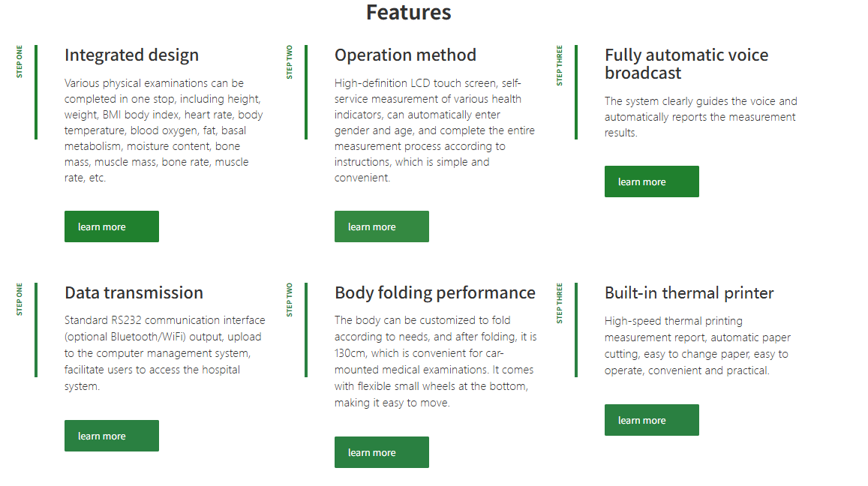Select the Built-in thermal printer title
The image size is (868, 486).
(x=689, y=292)
